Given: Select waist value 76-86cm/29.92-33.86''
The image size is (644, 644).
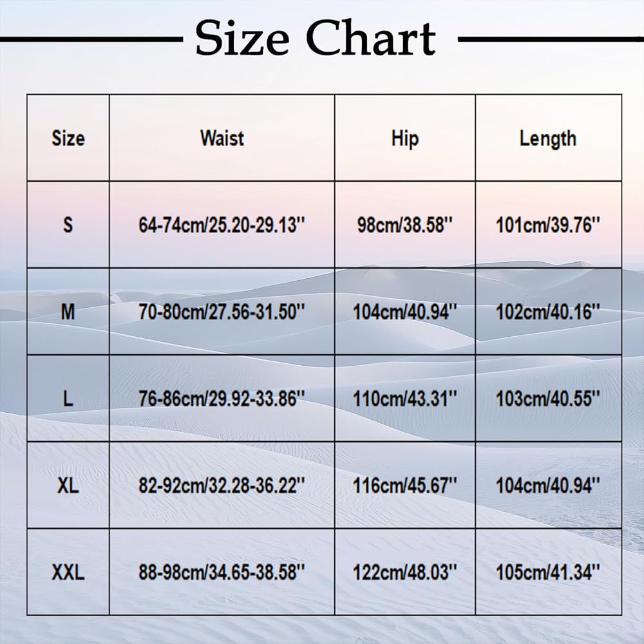Looking at the screenshot, I should (x=222, y=399).
